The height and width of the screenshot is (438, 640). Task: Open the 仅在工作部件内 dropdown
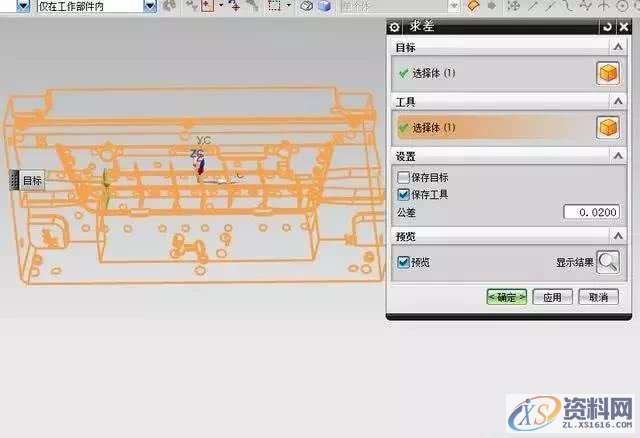coord(150,6)
